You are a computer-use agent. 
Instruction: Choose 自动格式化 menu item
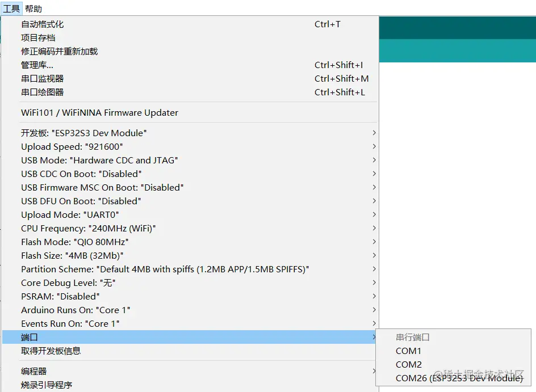pos(190,24)
